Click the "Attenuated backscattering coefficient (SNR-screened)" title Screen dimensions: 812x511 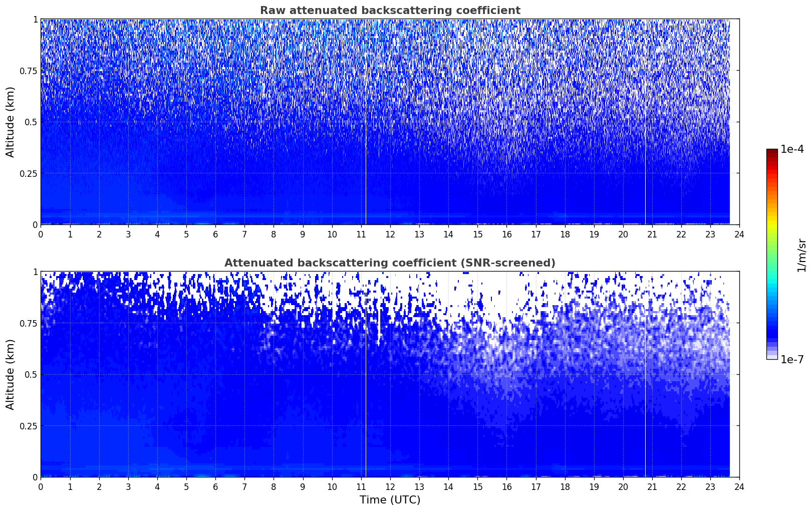tap(390, 263)
